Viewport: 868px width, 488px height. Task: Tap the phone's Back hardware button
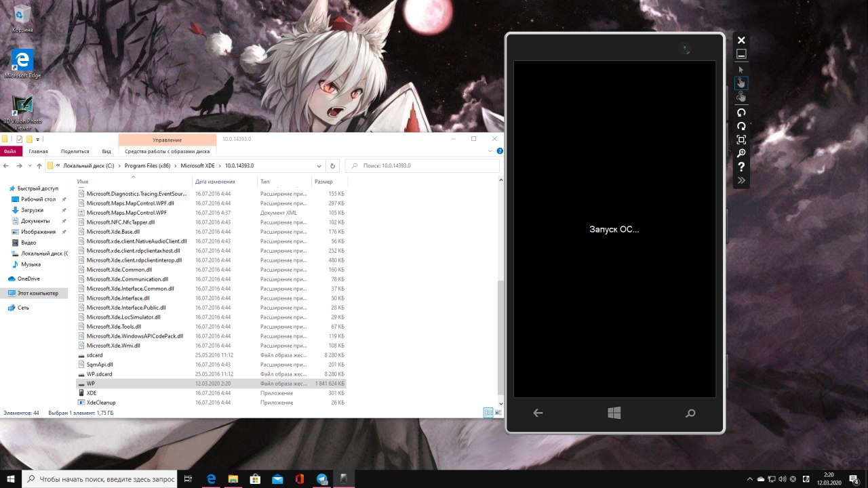click(x=538, y=413)
